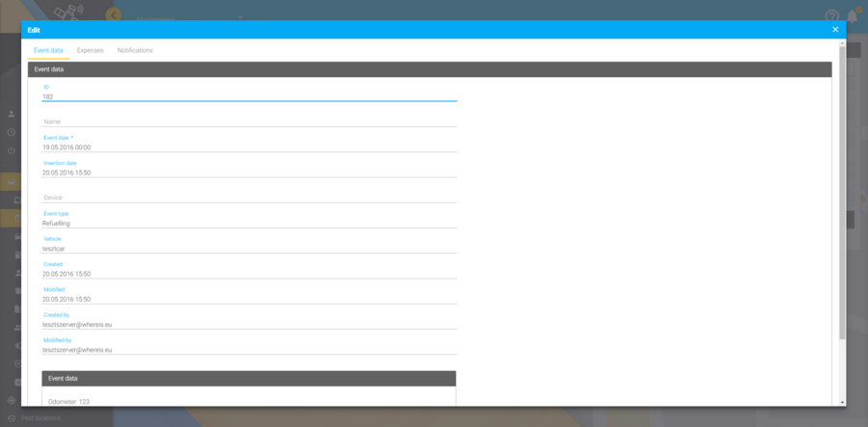Open the Device selection field
868x427 pixels.
pyautogui.click(x=249, y=198)
